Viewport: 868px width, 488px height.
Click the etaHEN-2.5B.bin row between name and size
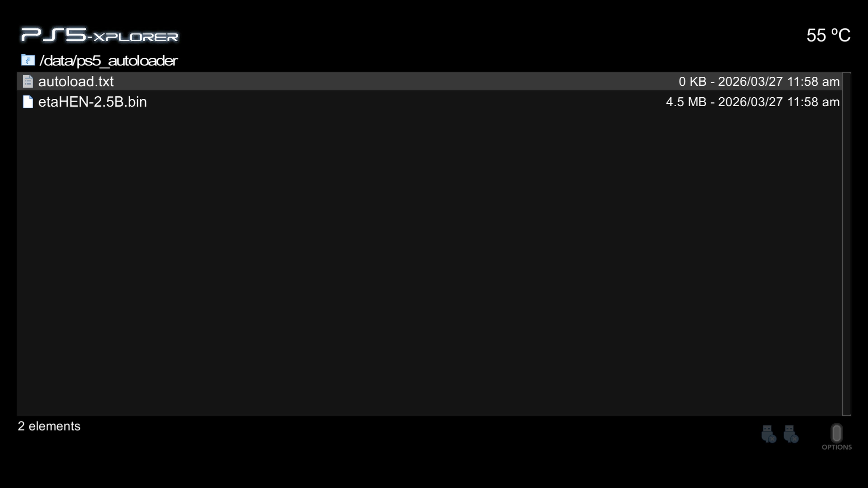[x=406, y=102]
